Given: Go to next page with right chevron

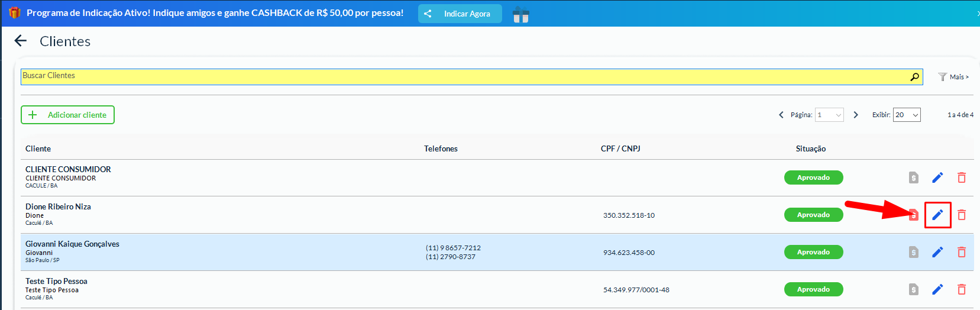Looking at the screenshot, I should coord(855,115).
